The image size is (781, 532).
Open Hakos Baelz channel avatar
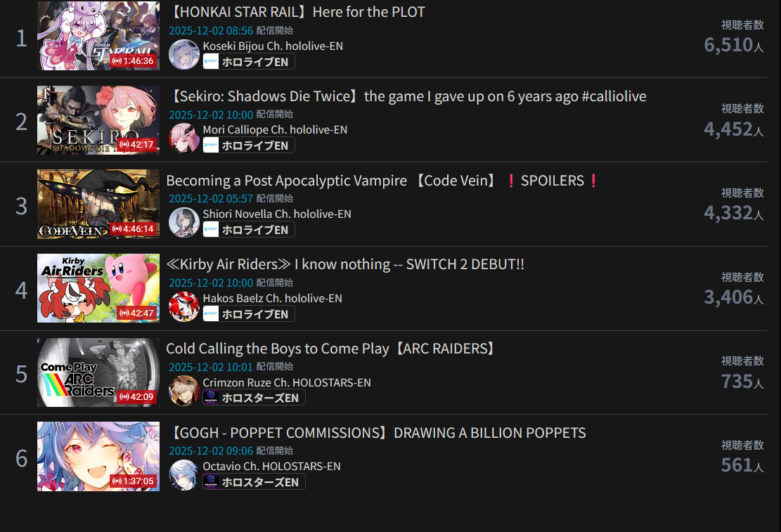tap(183, 306)
